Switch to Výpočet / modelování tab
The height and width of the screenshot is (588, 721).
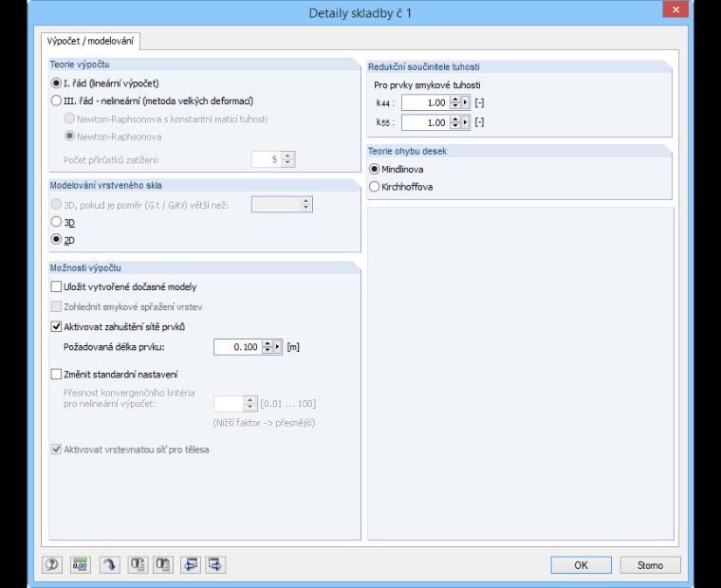[x=90, y=41]
